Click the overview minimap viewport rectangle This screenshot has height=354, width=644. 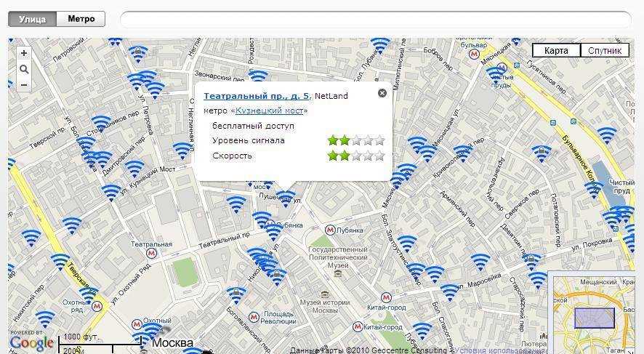coord(595,318)
